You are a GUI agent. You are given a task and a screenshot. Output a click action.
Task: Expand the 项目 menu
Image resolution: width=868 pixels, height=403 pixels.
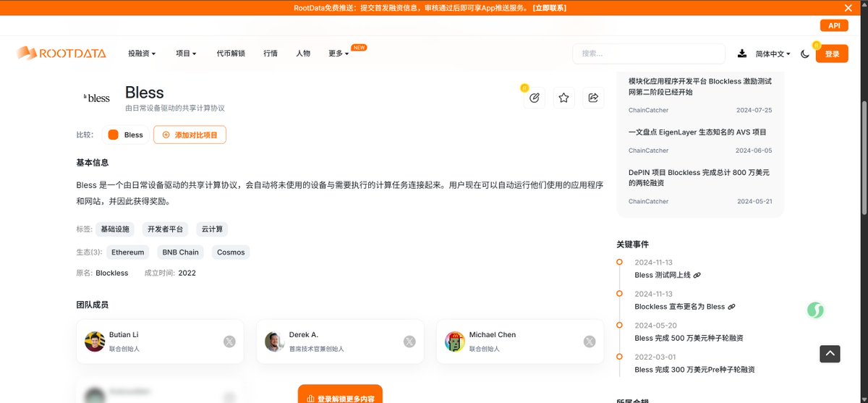click(x=186, y=54)
